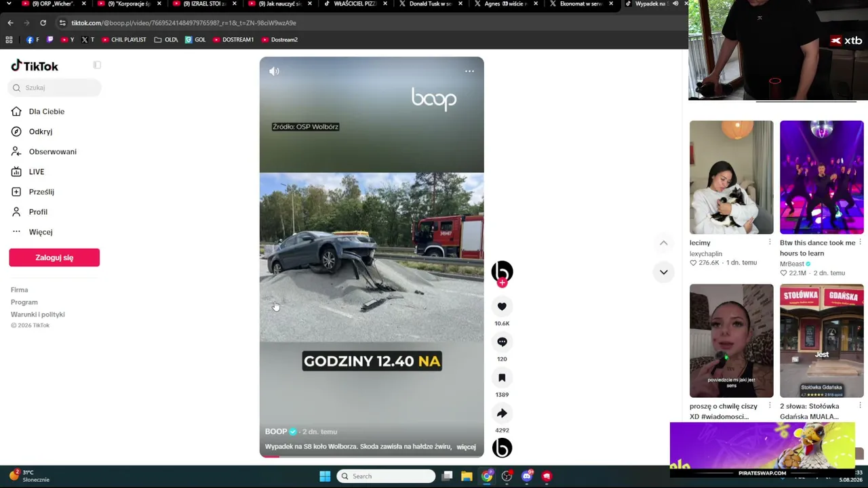Open the lexychaplin profile link
Viewport: 868px width, 488px height.
point(706,253)
